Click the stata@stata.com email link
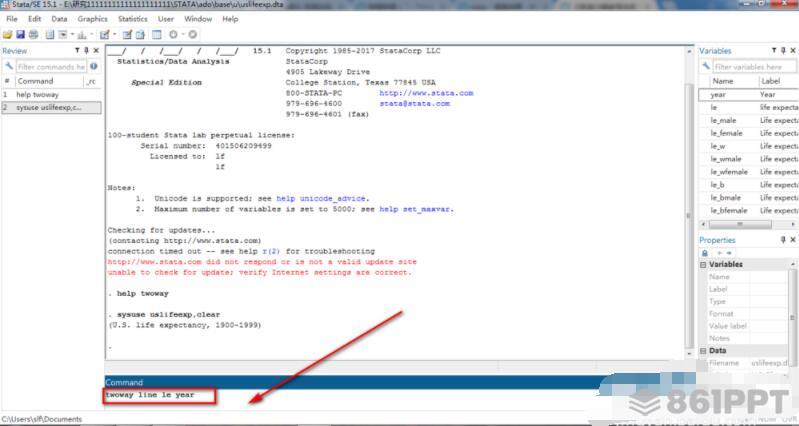This screenshot has height=426, width=799. (414, 103)
